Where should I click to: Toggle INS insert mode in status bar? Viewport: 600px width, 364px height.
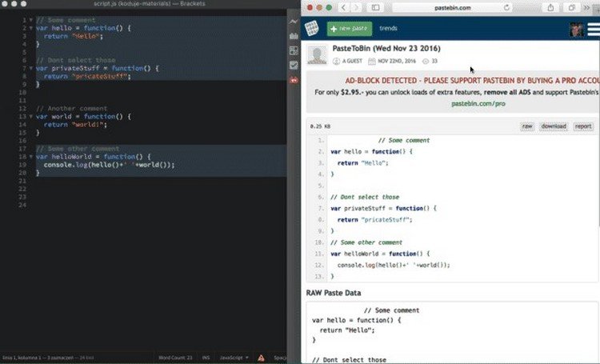(206, 358)
